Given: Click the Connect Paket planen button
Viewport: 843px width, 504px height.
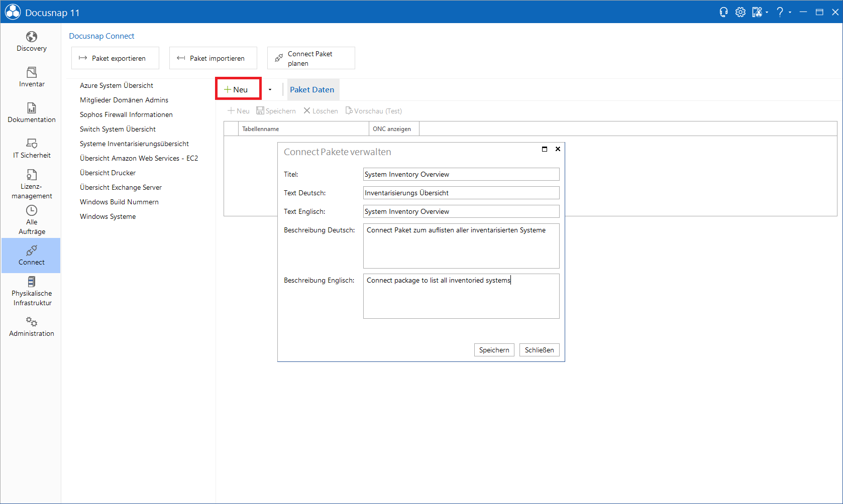Looking at the screenshot, I should tap(311, 58).
